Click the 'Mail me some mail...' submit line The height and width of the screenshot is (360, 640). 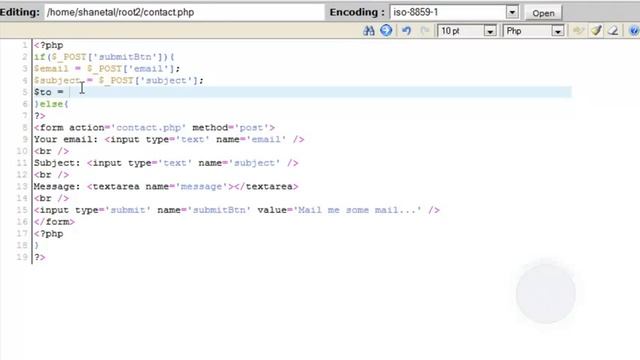click(237, 210)
